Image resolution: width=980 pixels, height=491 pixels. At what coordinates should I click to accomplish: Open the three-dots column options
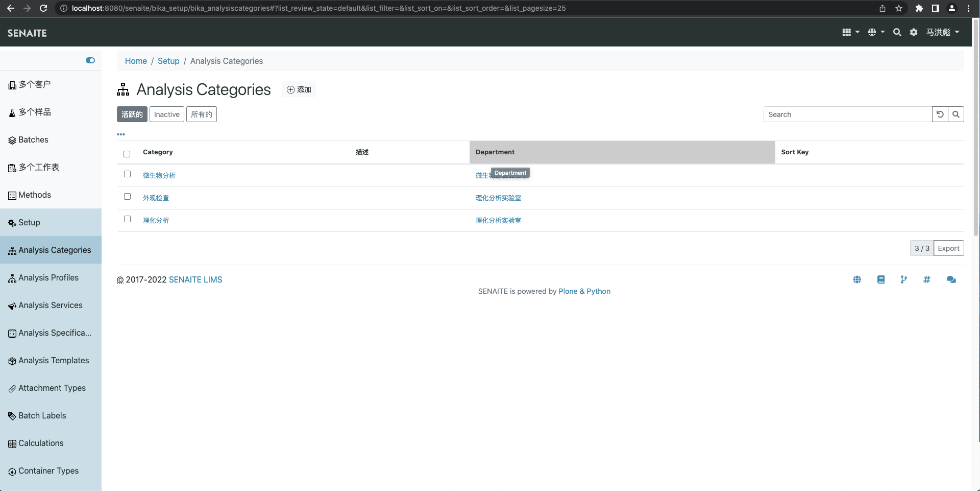pyautogui.click(x=121, y=134)
